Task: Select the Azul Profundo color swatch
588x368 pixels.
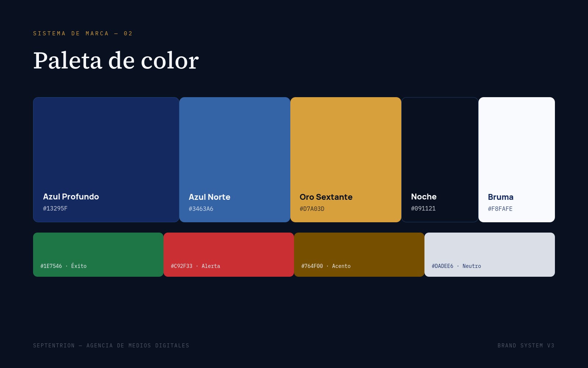Action: click(106, 160)
